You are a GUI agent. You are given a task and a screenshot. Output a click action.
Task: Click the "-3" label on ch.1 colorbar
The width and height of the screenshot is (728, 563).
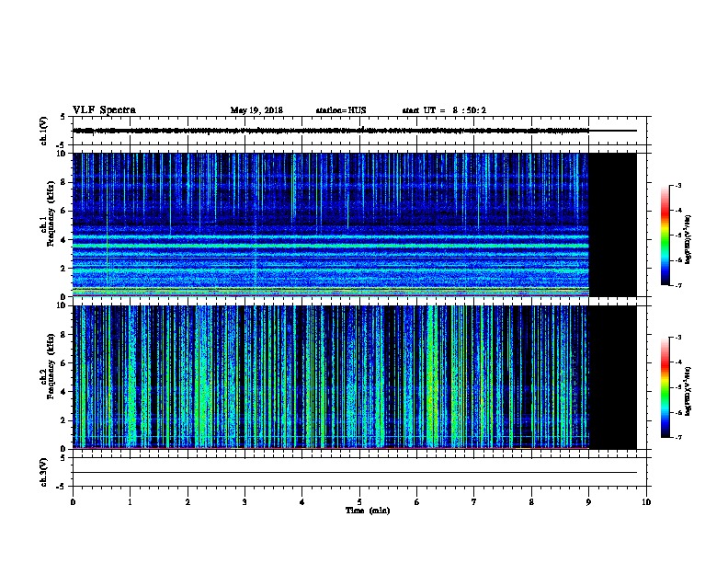[677, 185]
